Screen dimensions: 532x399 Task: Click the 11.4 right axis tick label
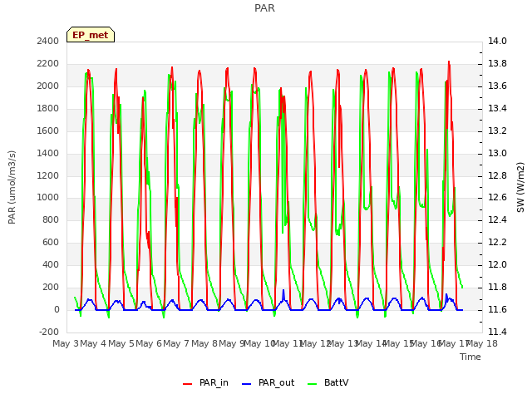(x=497, y=332)
